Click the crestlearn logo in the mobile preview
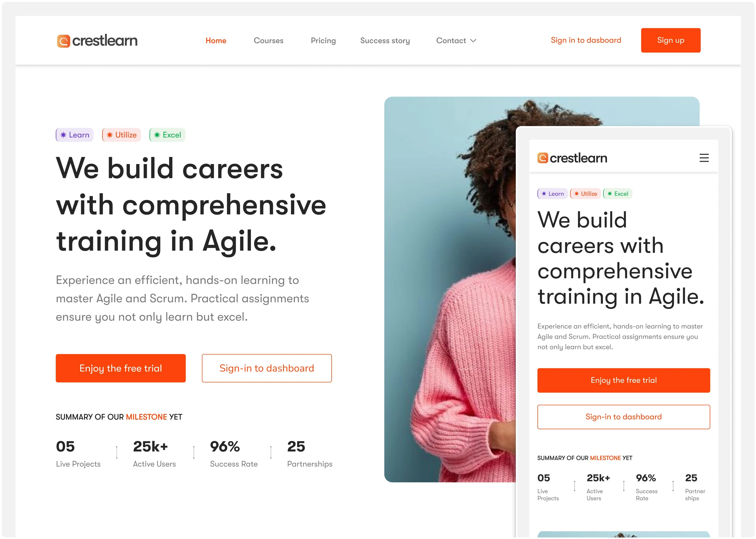 572,158
